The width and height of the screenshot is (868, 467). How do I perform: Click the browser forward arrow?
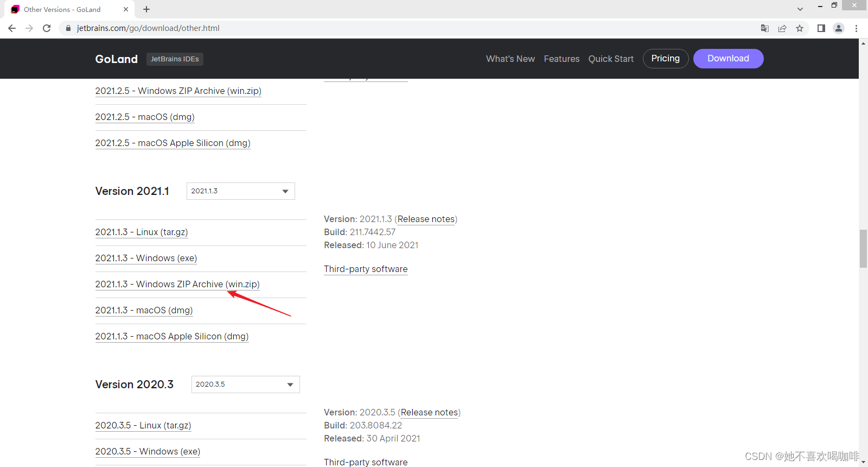click(29, 28)
